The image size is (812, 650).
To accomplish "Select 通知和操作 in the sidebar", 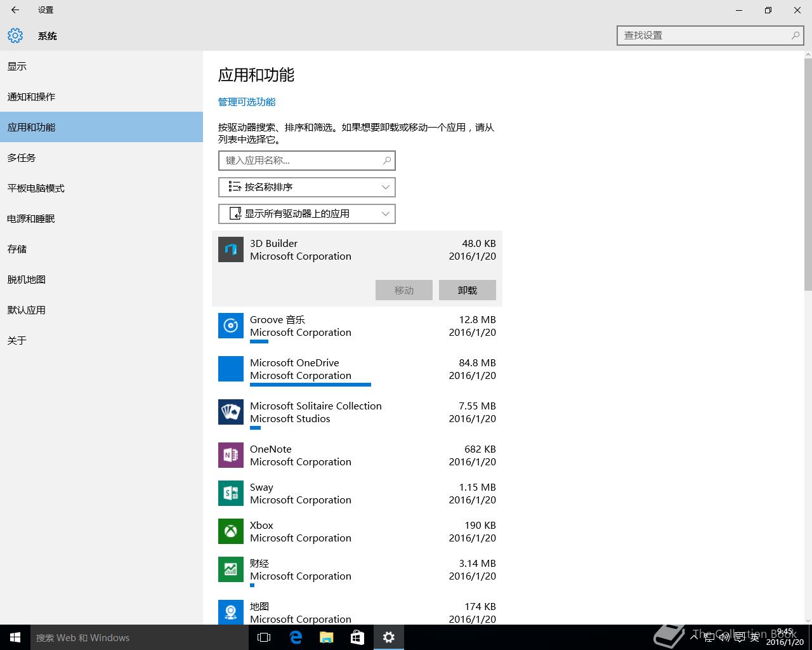I will point(101,96).
